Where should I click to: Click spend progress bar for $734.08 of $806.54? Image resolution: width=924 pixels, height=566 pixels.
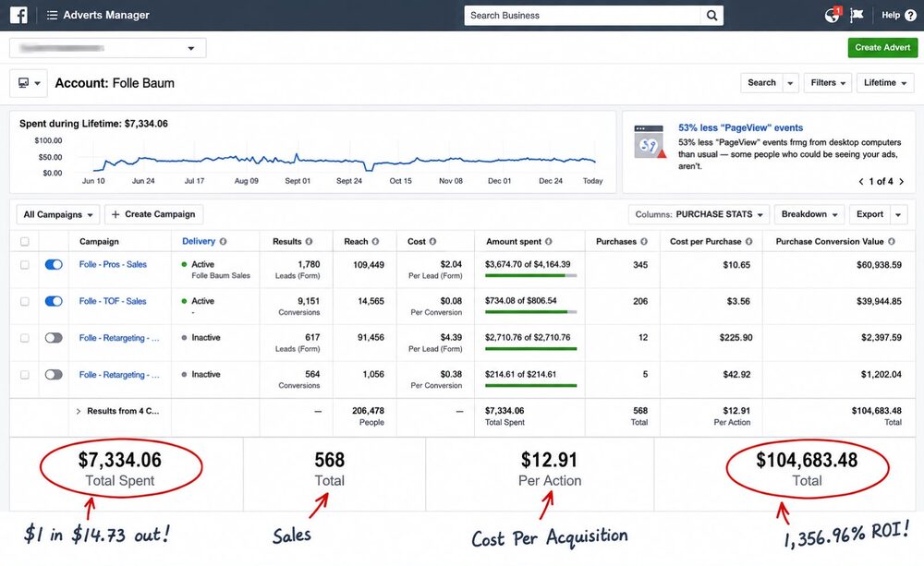(x=530, y=312)
